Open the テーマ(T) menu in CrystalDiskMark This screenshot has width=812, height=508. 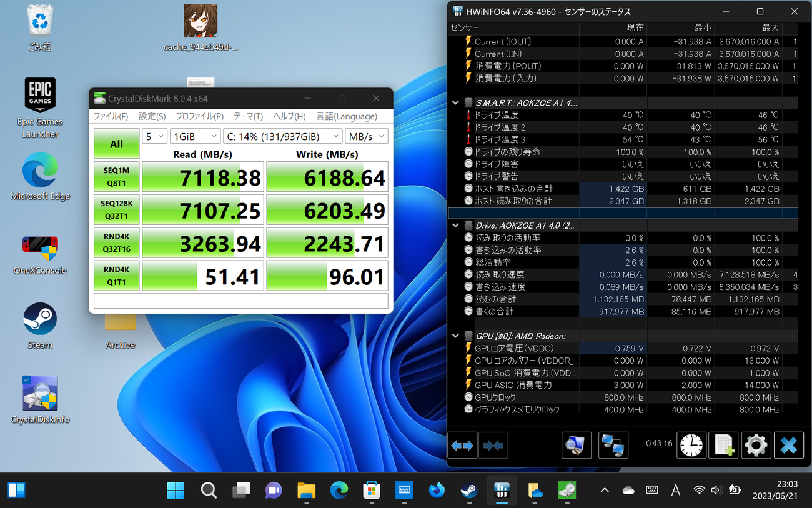tap(247, 116)
